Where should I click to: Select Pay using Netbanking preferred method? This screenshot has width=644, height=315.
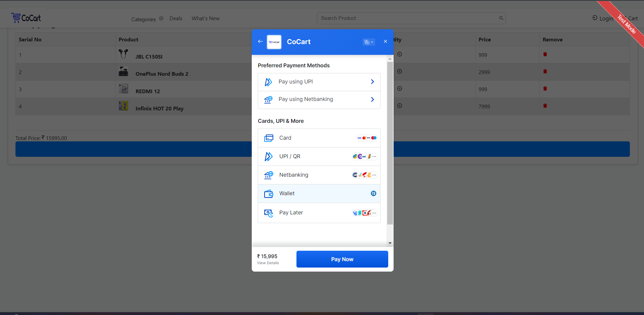coord(319,100)
